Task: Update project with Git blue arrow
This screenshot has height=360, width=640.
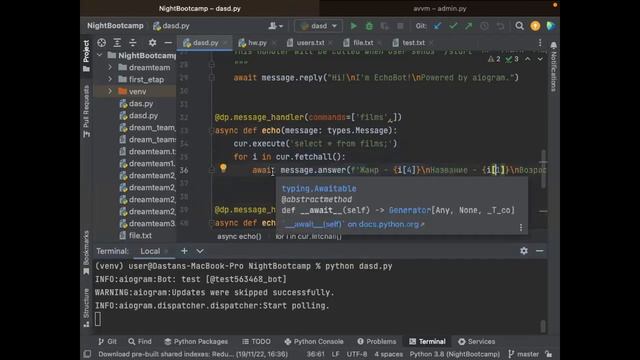Action: tap(438, 26)
